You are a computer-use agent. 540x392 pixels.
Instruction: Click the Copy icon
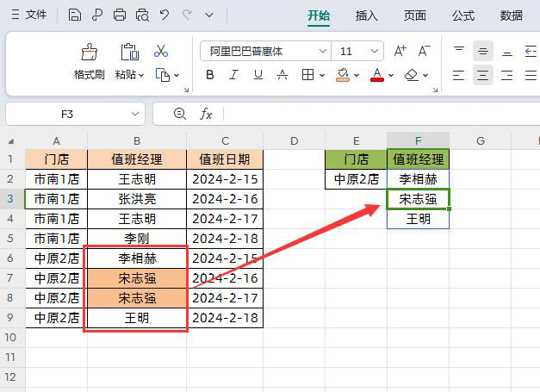163,75
